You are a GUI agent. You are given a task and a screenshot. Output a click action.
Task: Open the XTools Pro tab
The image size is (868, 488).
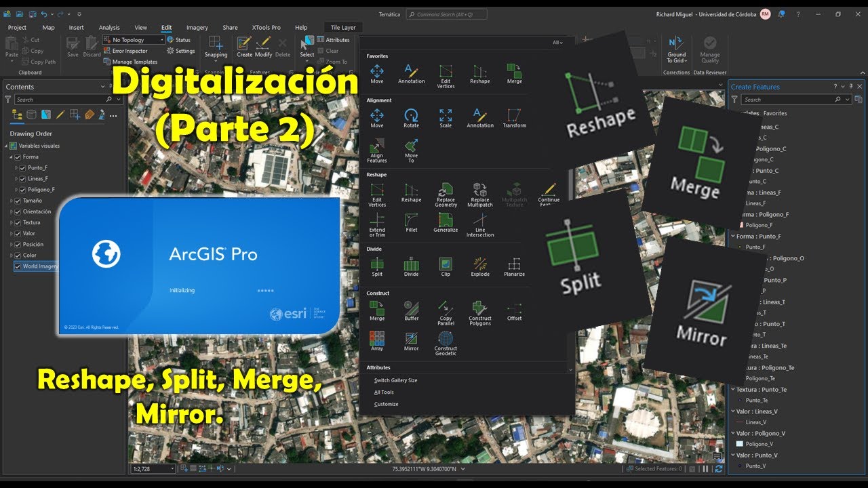(267, 28)
